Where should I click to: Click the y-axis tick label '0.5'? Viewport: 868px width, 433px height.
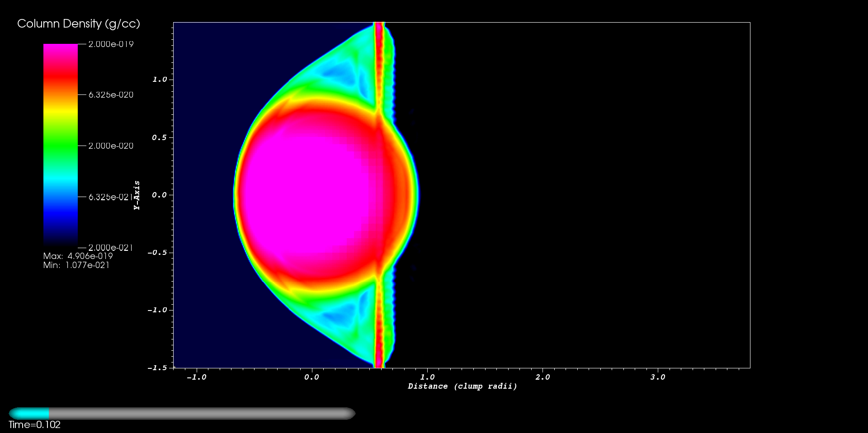[x=160, y=137]
